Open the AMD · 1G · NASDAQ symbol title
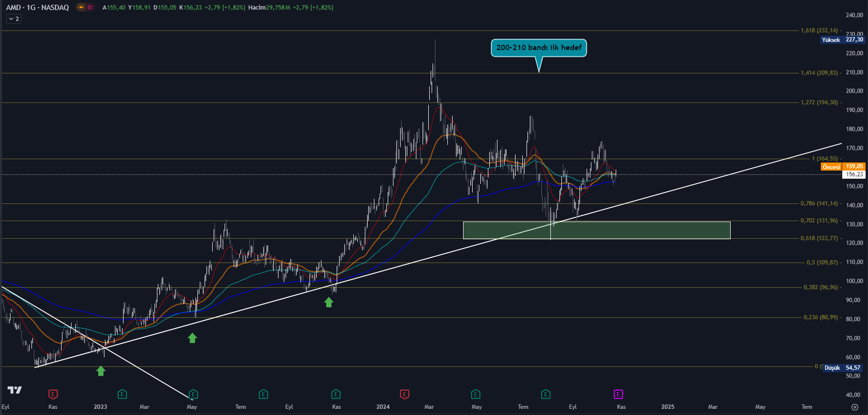Viewport: 868px width, 415px height. [38, 7]
